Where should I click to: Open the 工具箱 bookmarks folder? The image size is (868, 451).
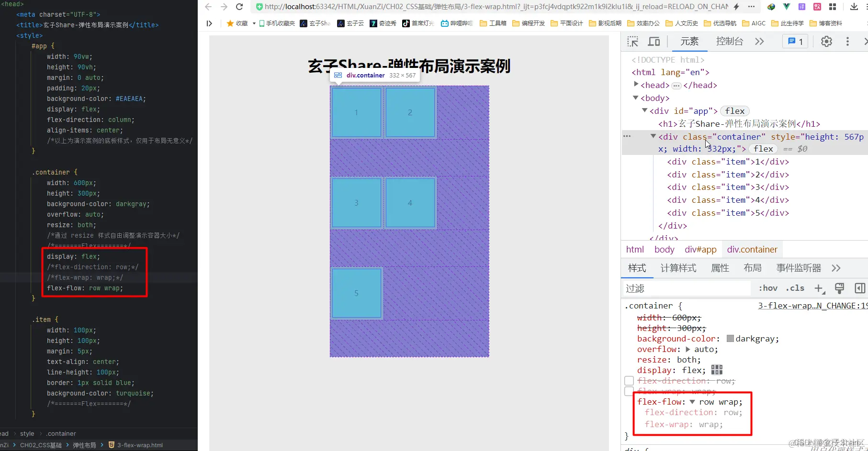493,23
